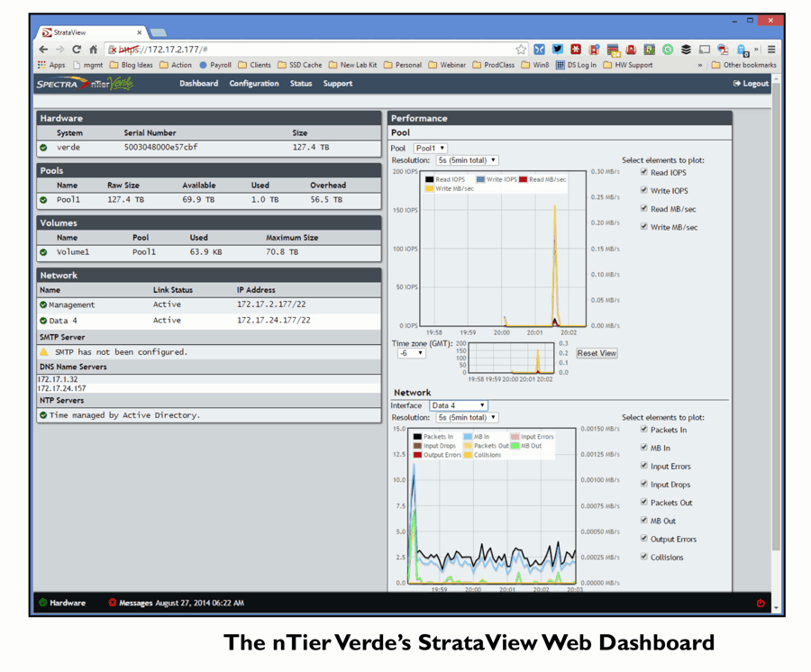Click the red power icon in footer
Viewport: 811px width, 672px height.
761,603
